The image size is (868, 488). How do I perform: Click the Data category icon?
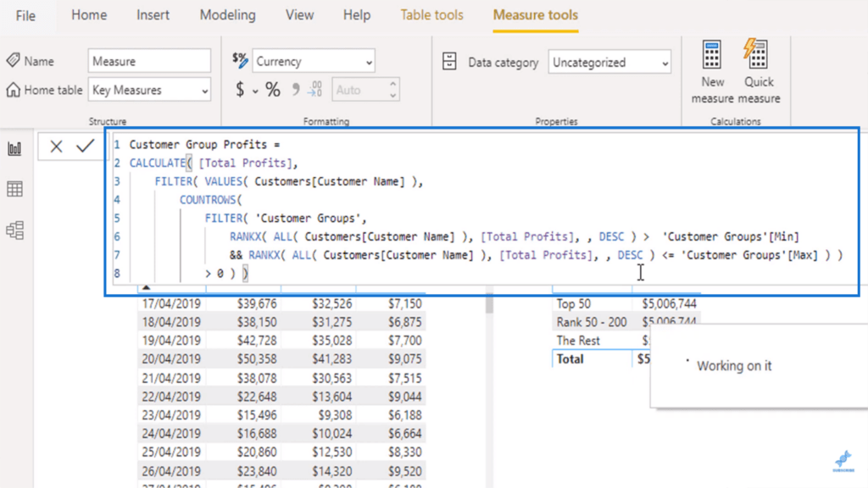tap(449, 61)
